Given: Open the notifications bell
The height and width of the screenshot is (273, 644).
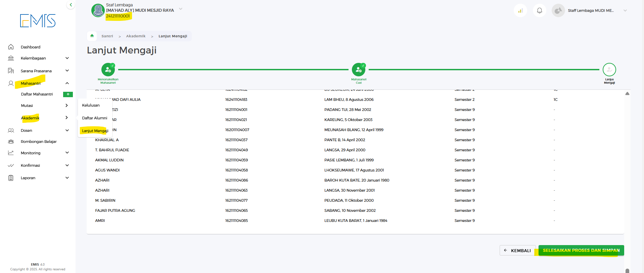Looking at the screenshot, I should [x=539, y=10].
